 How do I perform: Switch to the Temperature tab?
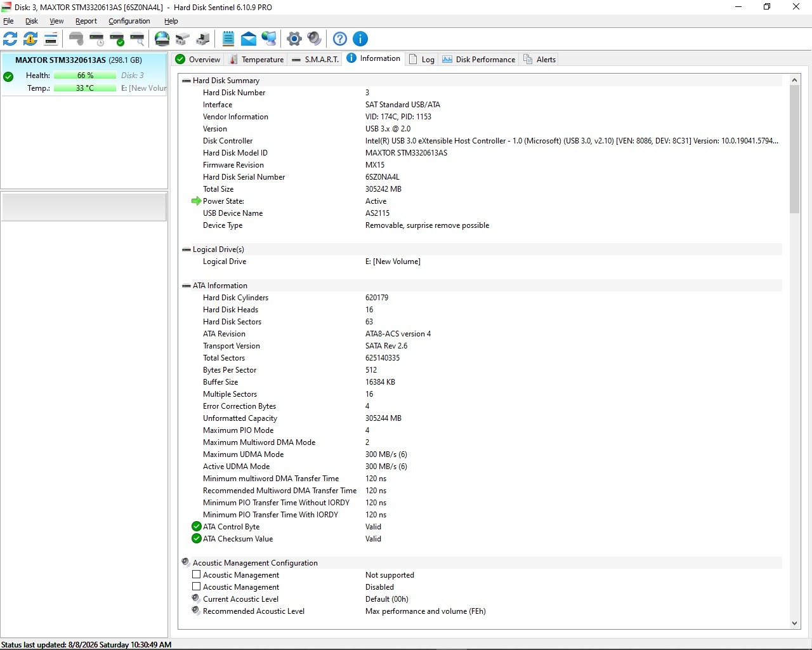(x=256, y=59)
